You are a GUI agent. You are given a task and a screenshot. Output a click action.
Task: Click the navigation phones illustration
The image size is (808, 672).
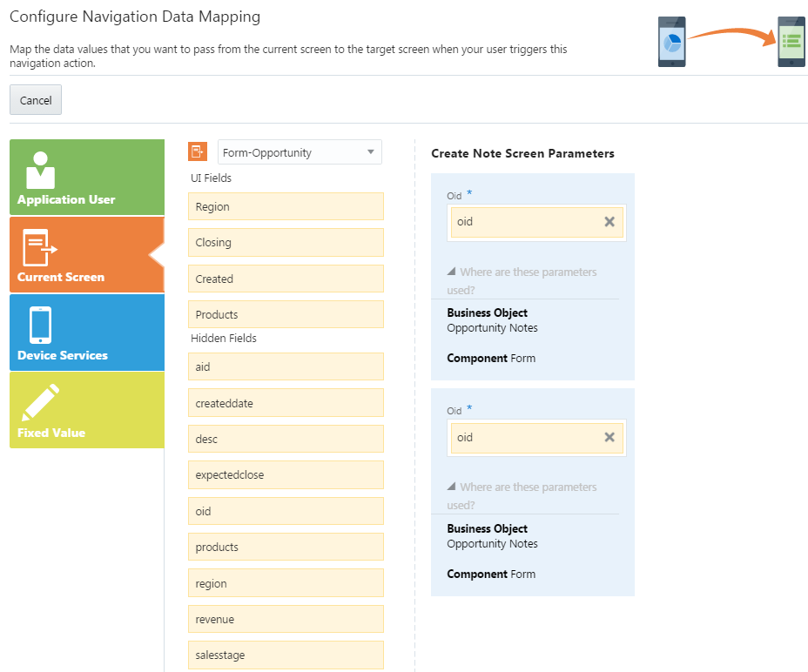pos(731,41)
